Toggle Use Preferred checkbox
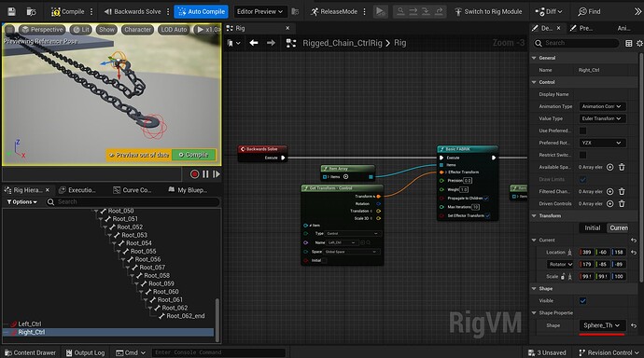644x358 pixels. pyautogui.click(x=582, y=131)
